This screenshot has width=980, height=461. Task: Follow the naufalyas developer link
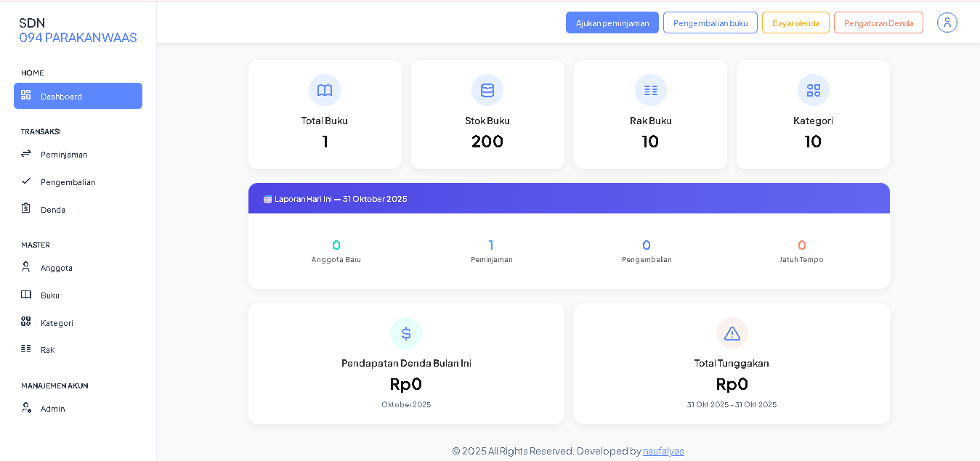(x=663, y=451)
